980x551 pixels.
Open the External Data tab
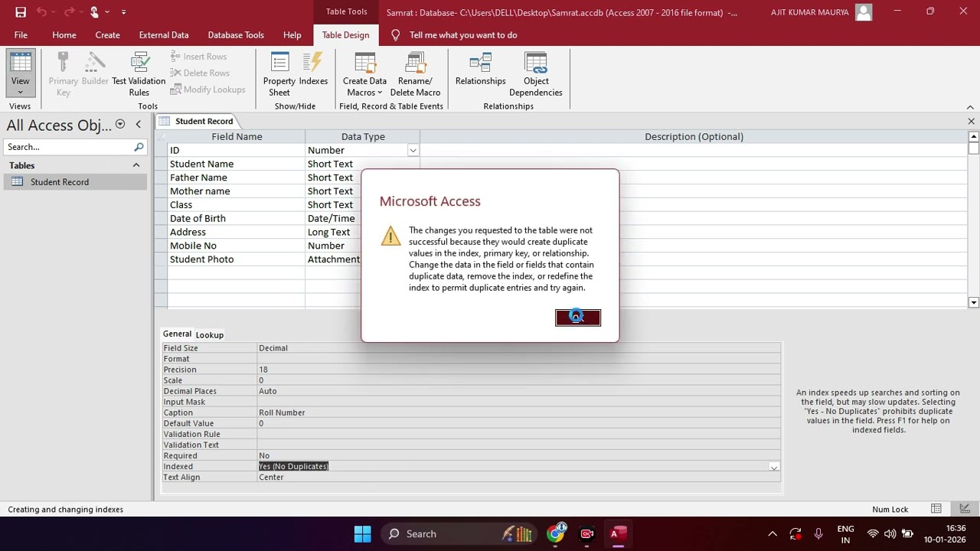(x=164, y=34)
